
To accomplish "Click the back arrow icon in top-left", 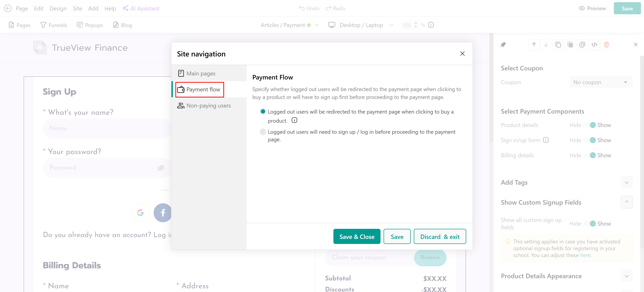I will pyautogui.click(x=8, y=8).
